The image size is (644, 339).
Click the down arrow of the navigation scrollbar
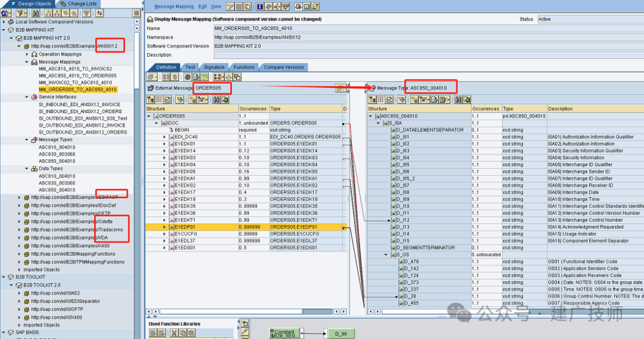coord(137,29)
